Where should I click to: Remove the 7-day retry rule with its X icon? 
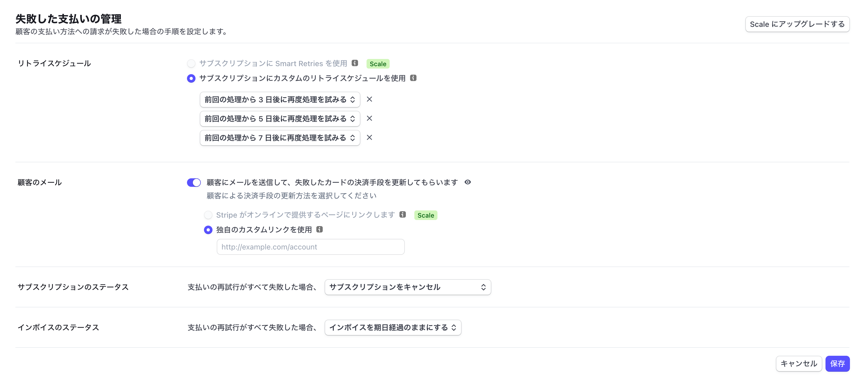pyautogui.click(x=370, y=138)
